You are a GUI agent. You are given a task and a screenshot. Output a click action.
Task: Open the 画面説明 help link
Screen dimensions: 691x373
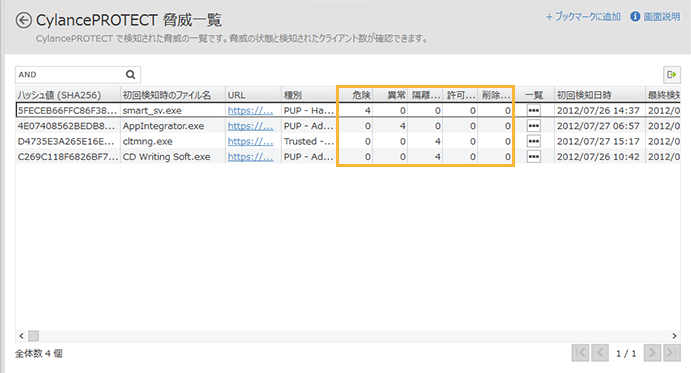coord(661,17)
